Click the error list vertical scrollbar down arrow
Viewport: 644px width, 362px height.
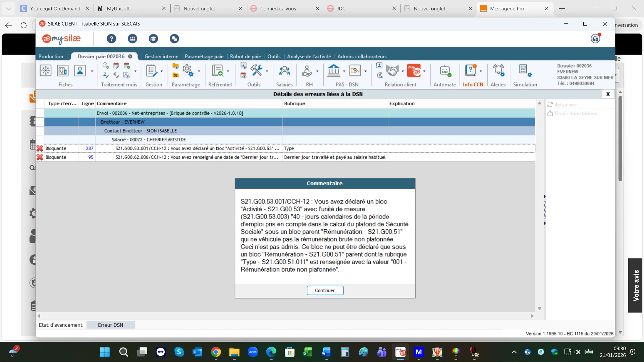[539, 308]
